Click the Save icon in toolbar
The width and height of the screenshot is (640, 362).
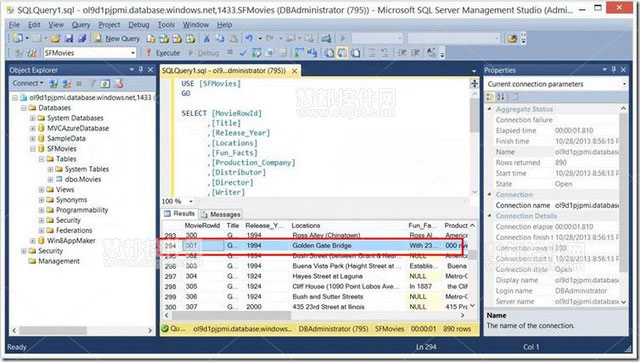click(x=69, y=39)
